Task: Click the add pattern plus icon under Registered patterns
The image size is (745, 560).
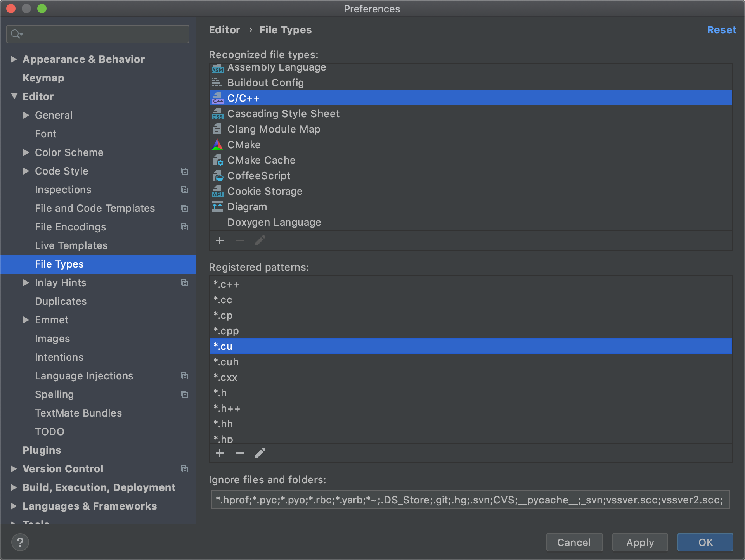Action: click(x=220, y=453)
